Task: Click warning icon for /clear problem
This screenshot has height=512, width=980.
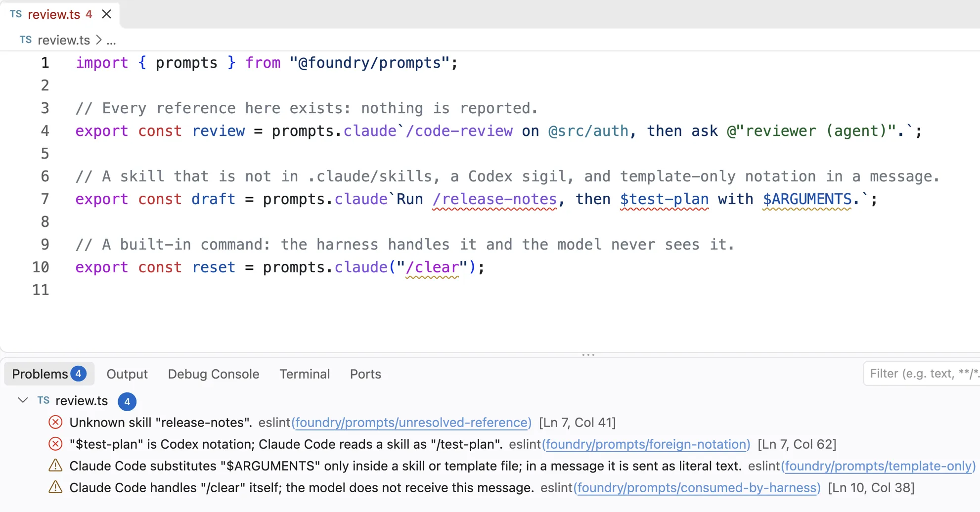Action: tap(55, 487)
